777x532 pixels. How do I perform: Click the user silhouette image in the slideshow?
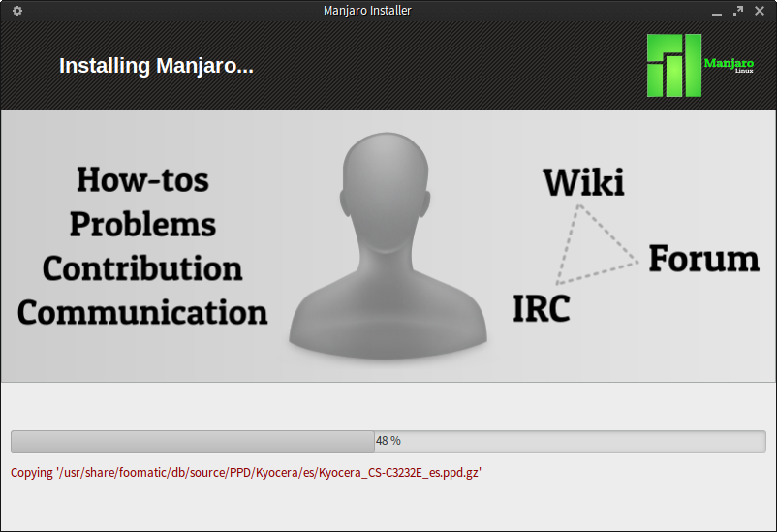click(388, 245)
